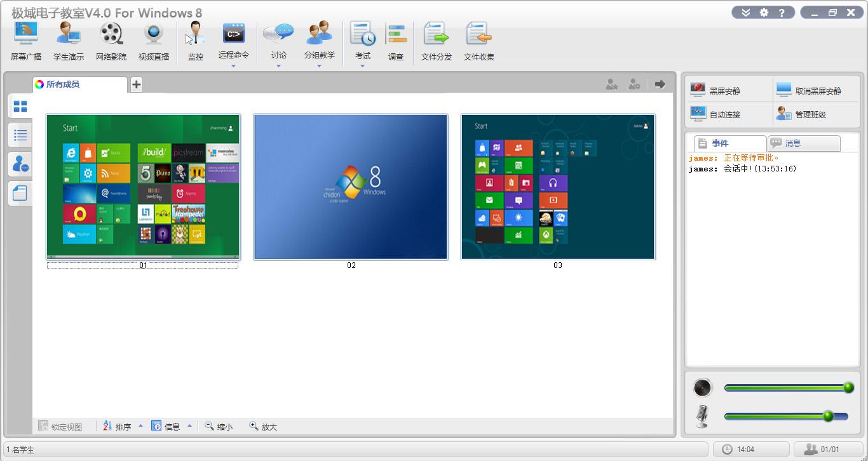This screenshot has height=461, width=868.
Task: Open help question mark icon
Action: (x=782, y=13)
